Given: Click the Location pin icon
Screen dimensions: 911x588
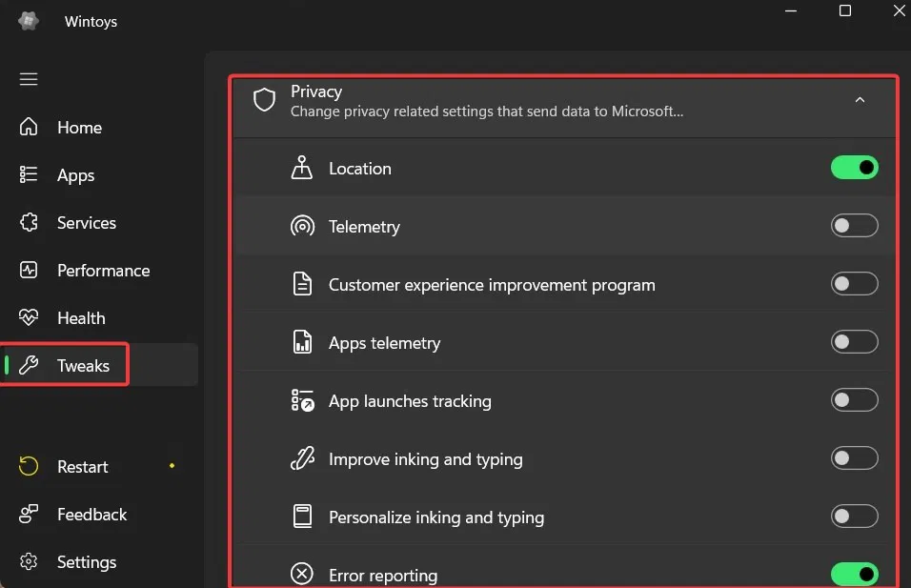Looking at the screenshot, I should (302, 169).
